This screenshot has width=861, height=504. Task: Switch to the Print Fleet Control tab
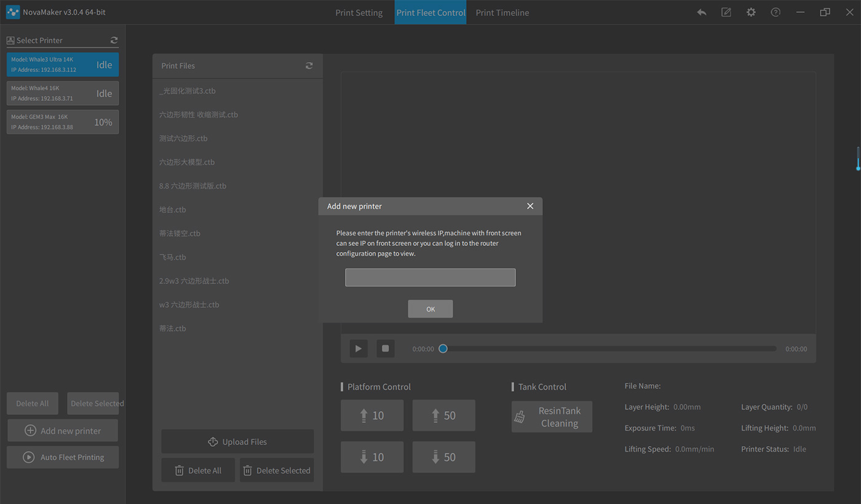pyautogui.click(x=430, y=12)
